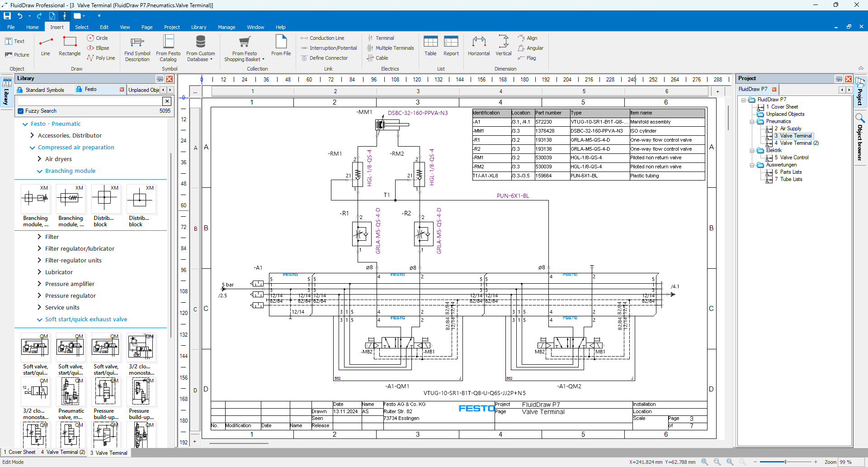This screenshot has width=868, height=467.
Task: Open the From Festo Catalog symbol browser
Action: 168,48
